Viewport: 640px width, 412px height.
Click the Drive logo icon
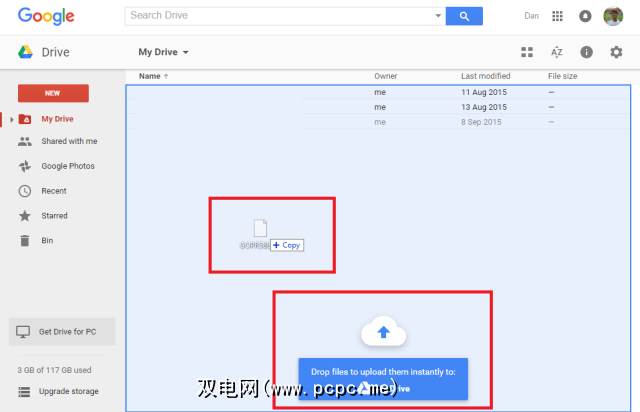pos(25,52)
